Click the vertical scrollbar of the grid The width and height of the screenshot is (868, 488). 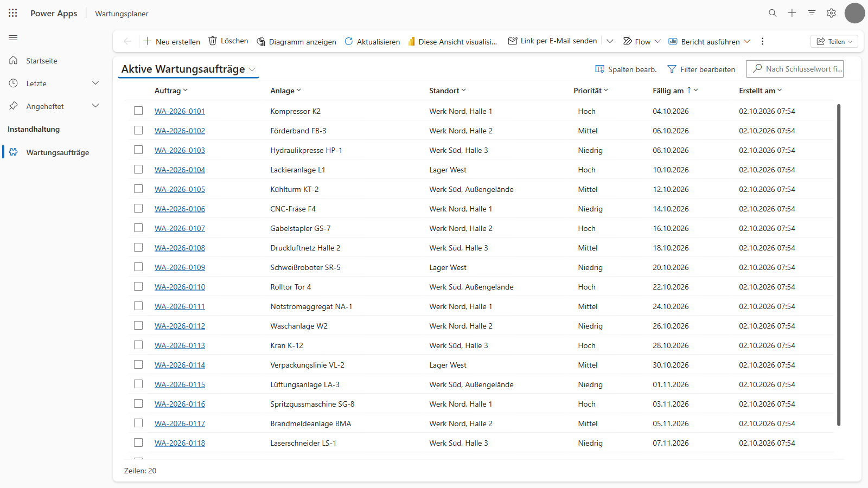(x=839, y=265)
